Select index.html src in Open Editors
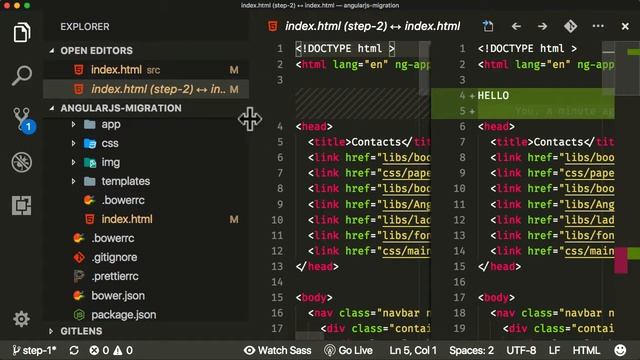The height and width of the screenshot is (360, 640). coord(146,70)
